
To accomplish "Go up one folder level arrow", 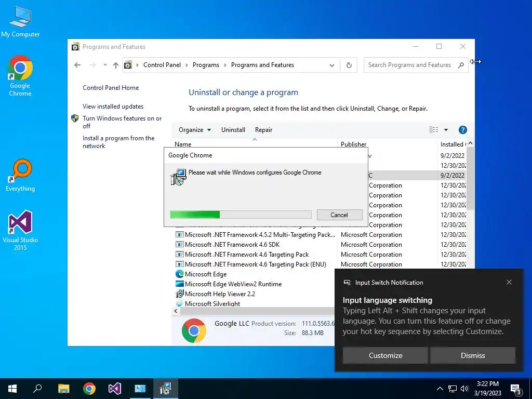I will [116, 65].
